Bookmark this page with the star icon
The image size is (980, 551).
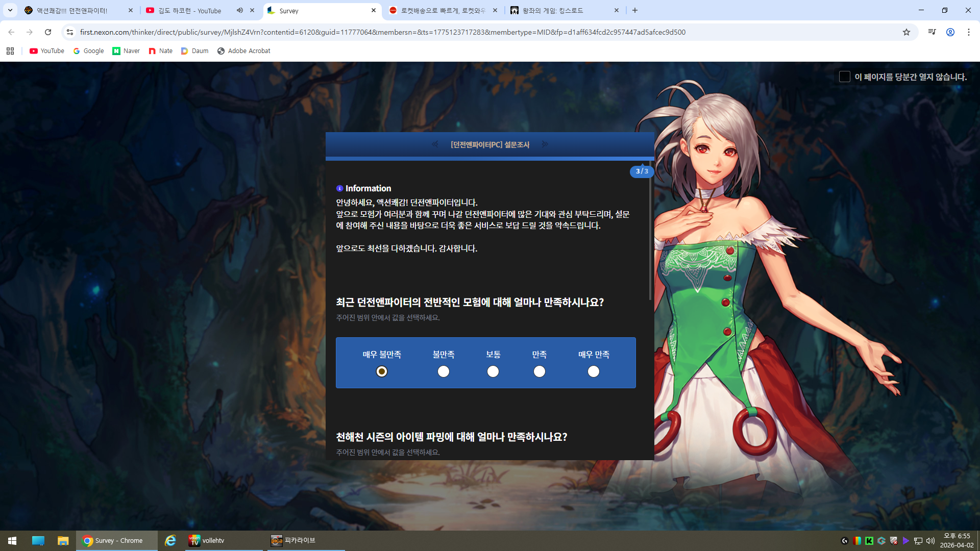tap(906, 32)
